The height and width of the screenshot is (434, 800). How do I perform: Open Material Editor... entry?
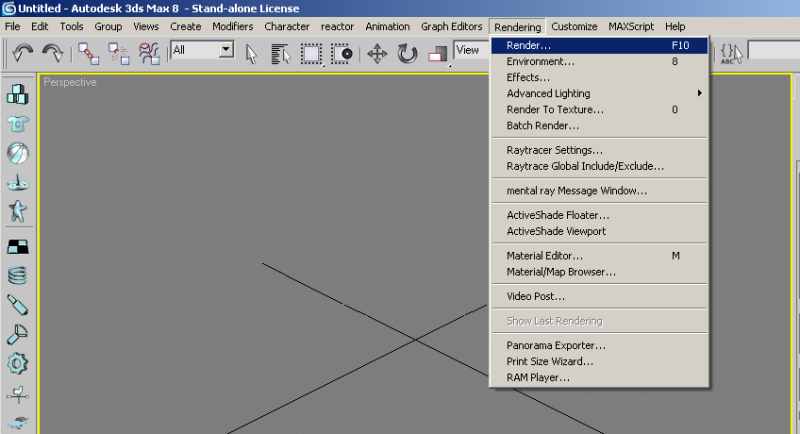tap(599, 256)
